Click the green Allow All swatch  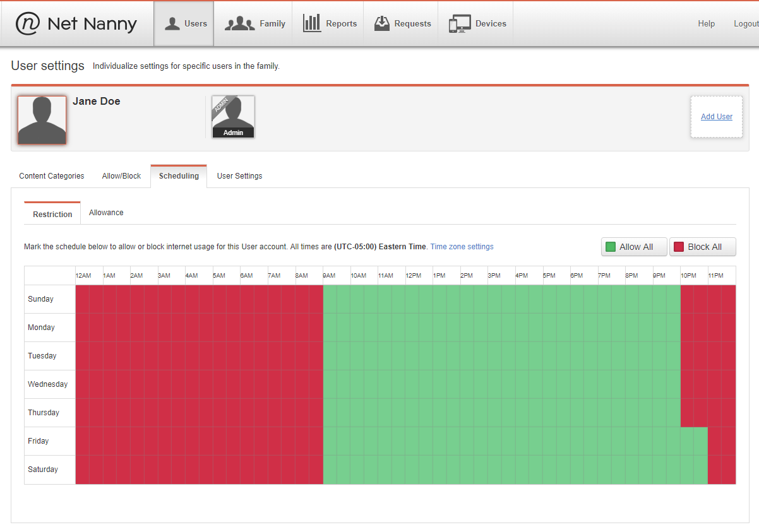click(611, 247)
